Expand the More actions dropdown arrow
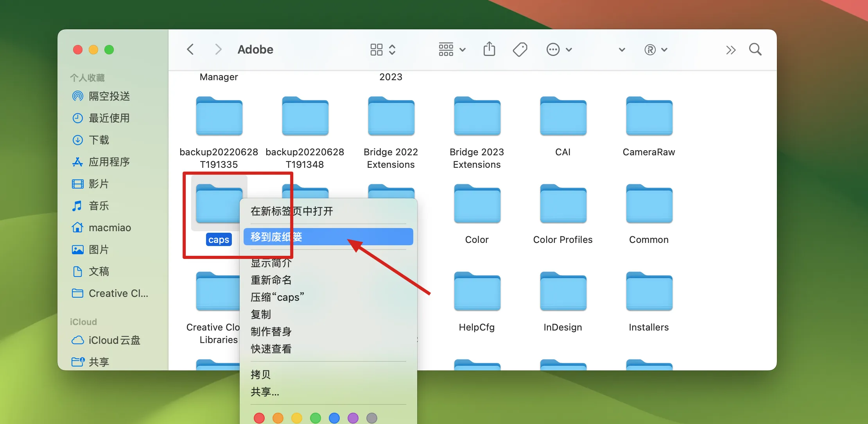Viewport: 868px width, 424px height. tap(569, 50)
